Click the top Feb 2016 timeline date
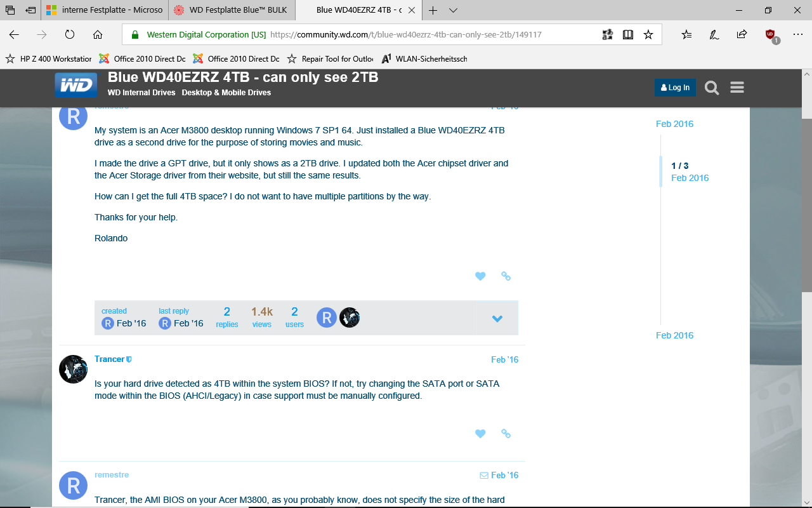Screen dimensions: 812x508 click(x=674, y=124)
